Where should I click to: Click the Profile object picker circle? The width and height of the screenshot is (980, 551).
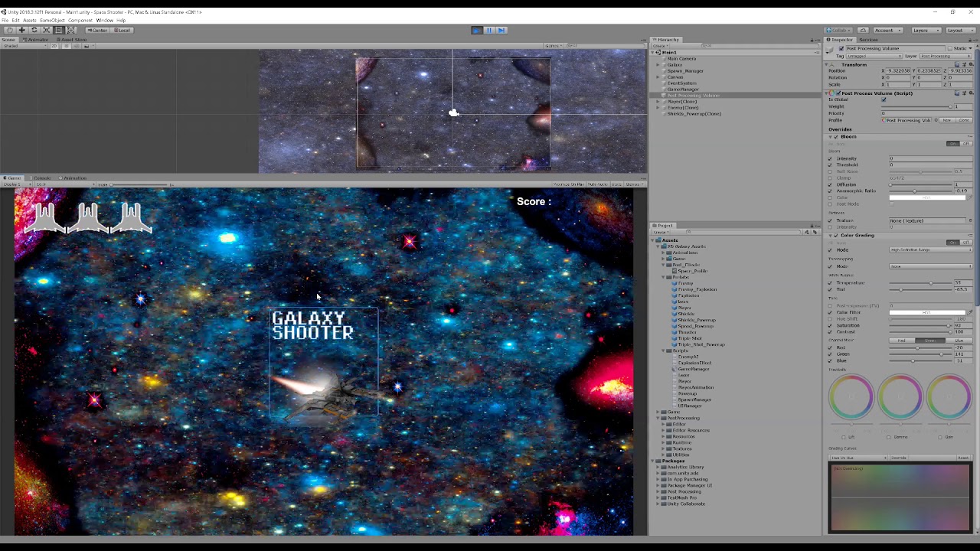click(936, 120)
